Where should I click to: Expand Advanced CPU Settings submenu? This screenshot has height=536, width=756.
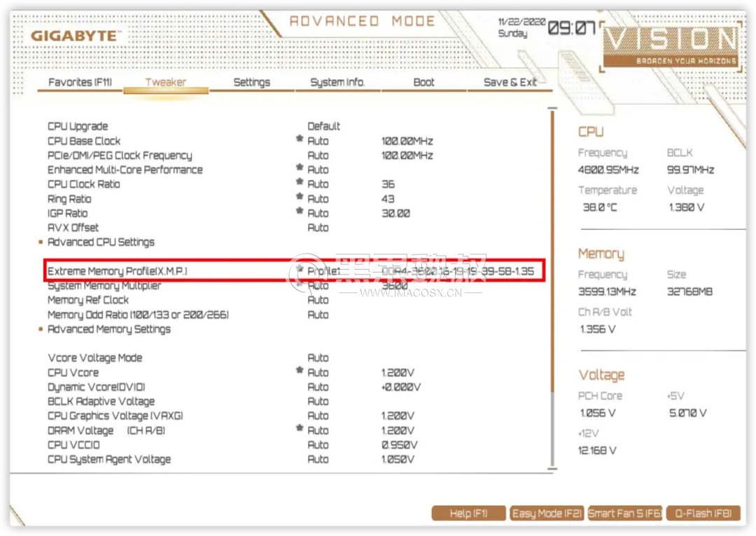[101, 242]
